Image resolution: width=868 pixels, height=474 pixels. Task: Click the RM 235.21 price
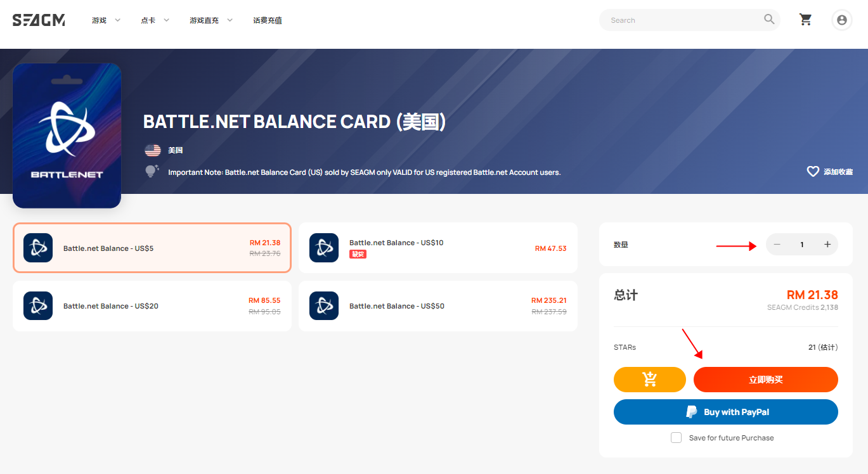[549, 300]
